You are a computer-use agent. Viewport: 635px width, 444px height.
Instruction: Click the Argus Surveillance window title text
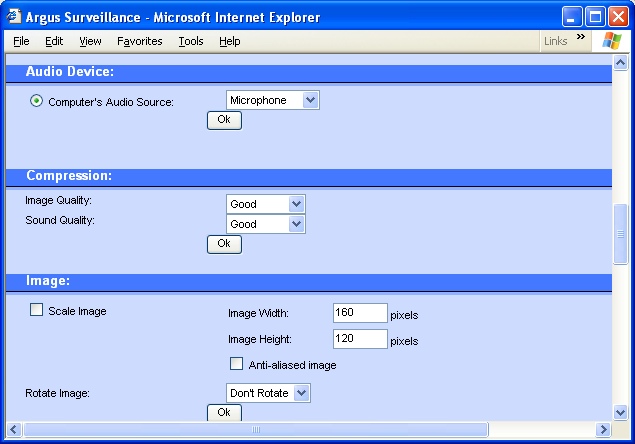coord(173,17)
